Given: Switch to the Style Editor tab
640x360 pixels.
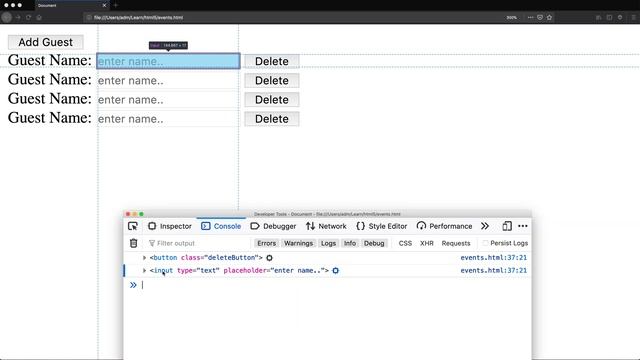Looking at the screenshot, I should click(x=382, y=226).
